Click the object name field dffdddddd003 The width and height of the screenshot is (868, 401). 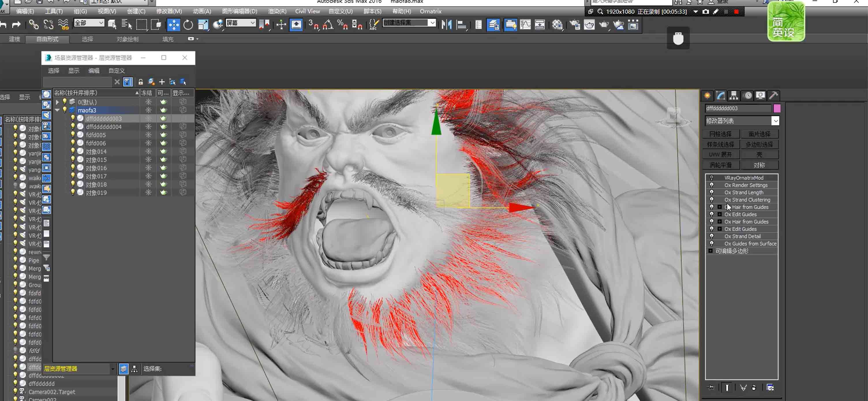pos(738,108)
